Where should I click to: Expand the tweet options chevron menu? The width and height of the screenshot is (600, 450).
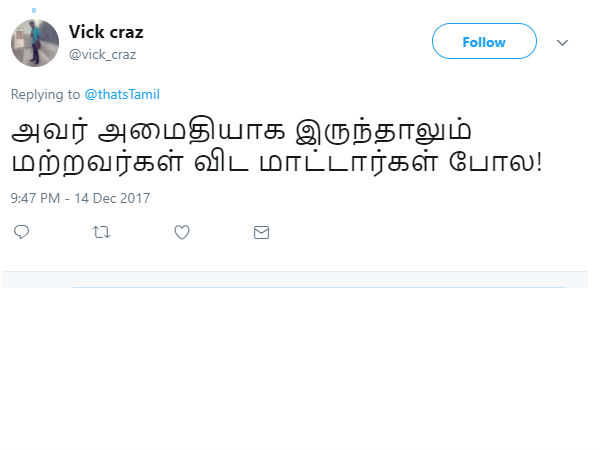pos(562,43)
